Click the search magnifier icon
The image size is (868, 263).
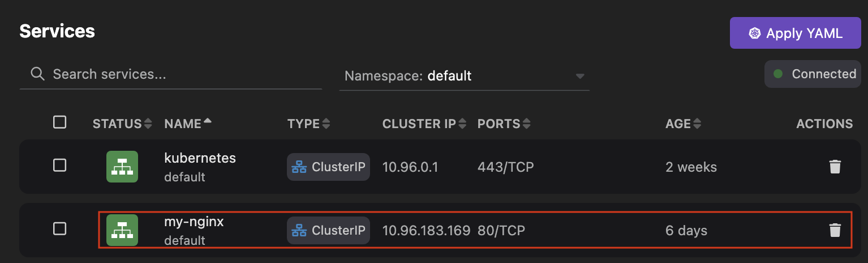(x=37, y=74)
